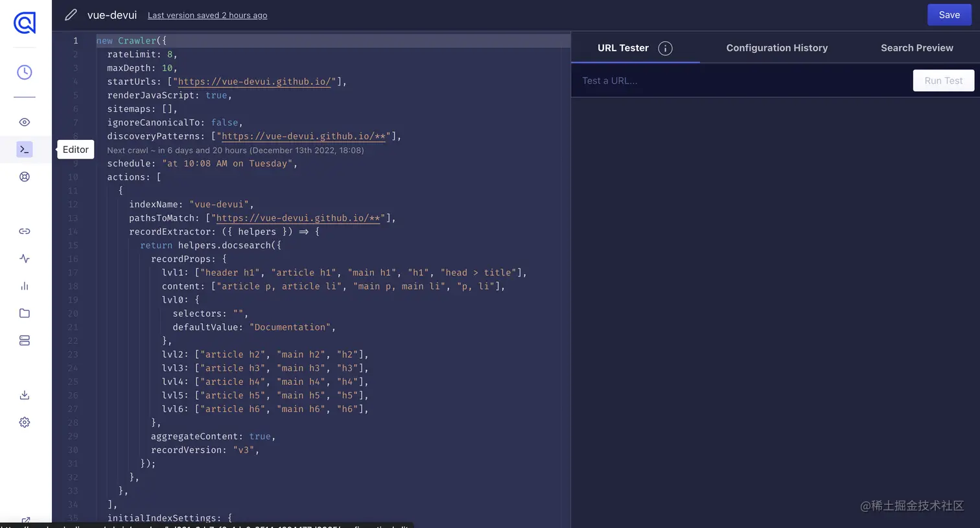
Task: Click the lvl6 'article h6' line
Action: point(265,408)
